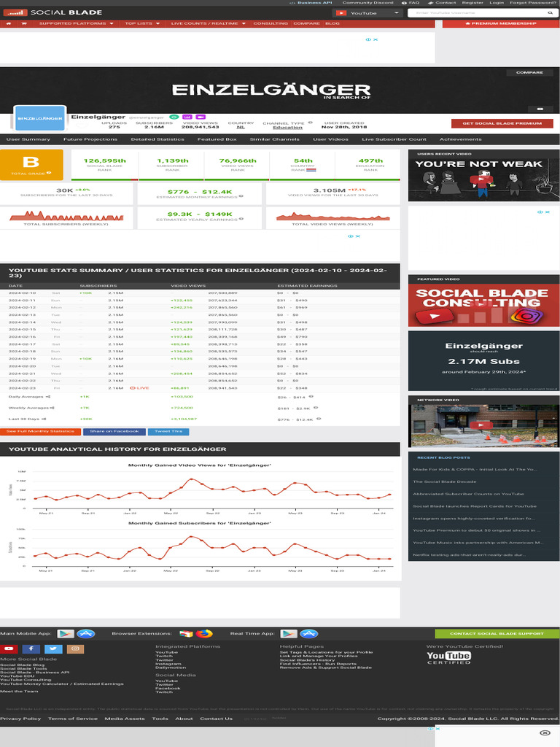Switch to User Videos tab

(330, 139)
